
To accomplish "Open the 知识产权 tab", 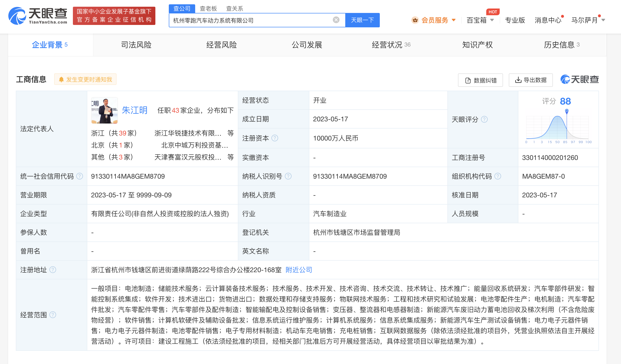I will point(478,45).
